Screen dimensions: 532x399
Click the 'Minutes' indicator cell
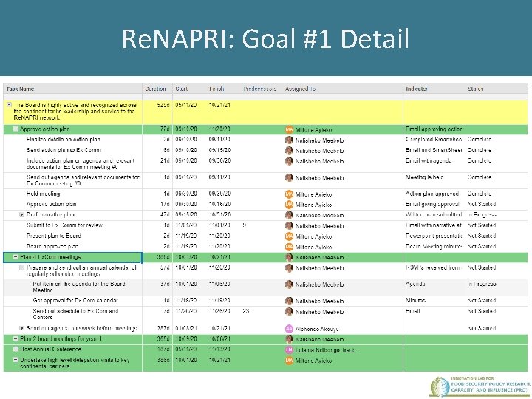click(x=415, y=300)
